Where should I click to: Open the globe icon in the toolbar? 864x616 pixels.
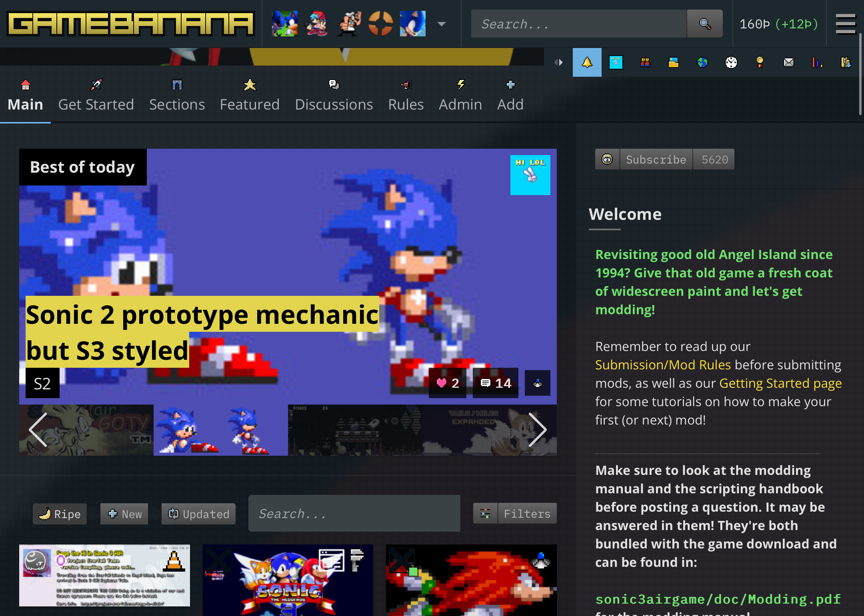tap(703, 62)
